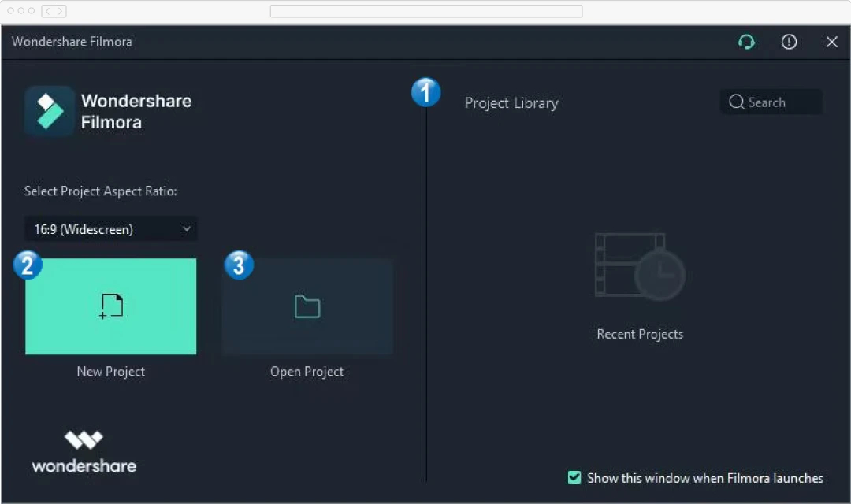Expand the 16:9 (Widescreen) selector chevron
The height and width of the screenshot is (504, 851).
pos(187,228)
